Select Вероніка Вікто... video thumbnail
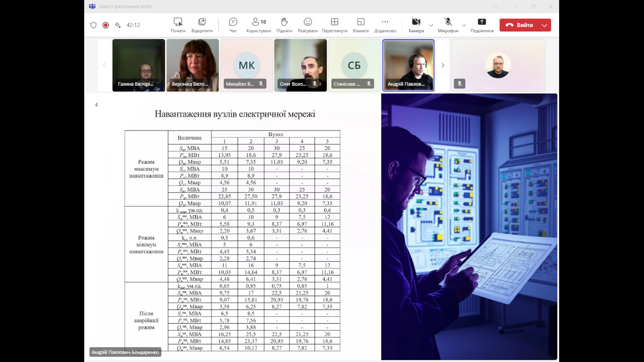 point(193,65)
